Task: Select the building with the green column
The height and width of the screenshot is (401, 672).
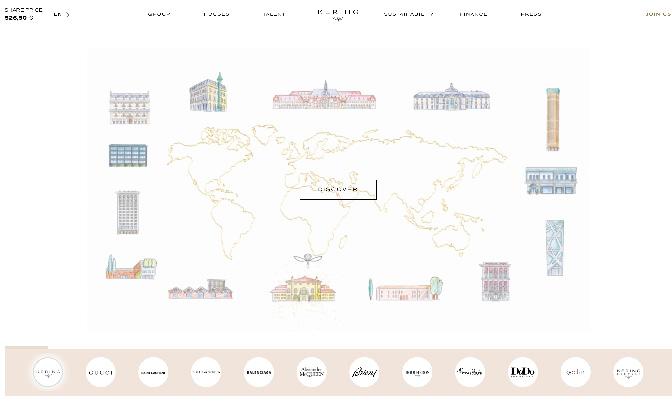Action: [208, 92]
